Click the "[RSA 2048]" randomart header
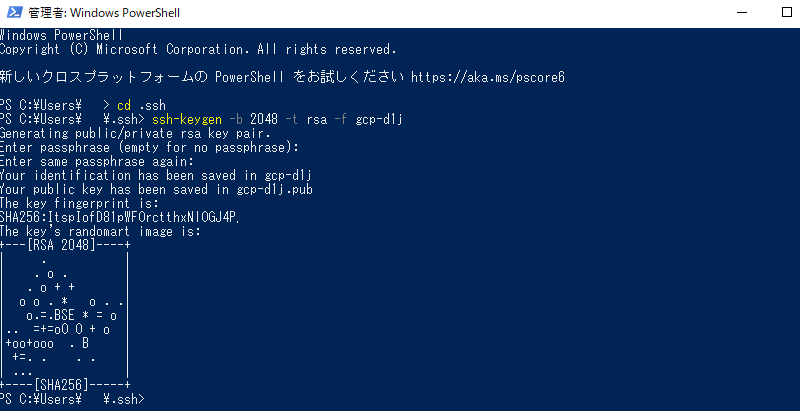Image resolution: width=800 pixels, height=411 pixels. click(x=62, y=245)
